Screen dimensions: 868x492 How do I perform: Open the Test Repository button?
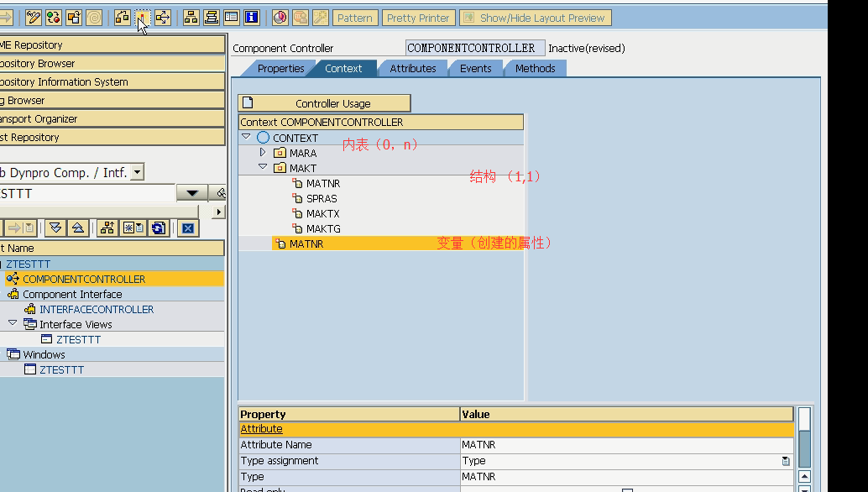click(112, 137)
